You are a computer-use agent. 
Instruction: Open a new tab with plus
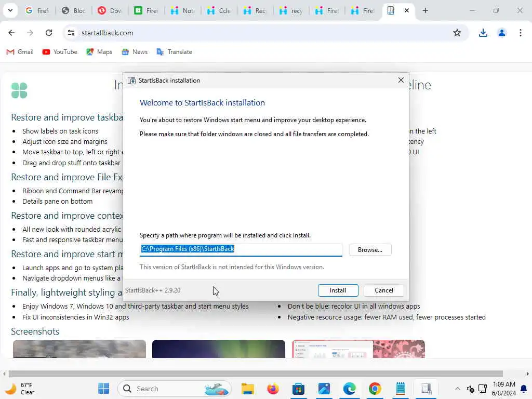click(x=425, y=10)
